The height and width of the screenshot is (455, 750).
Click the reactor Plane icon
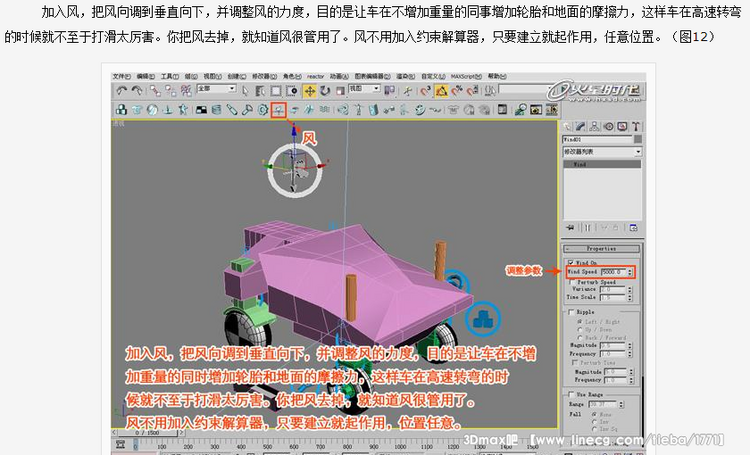(201, 110)
